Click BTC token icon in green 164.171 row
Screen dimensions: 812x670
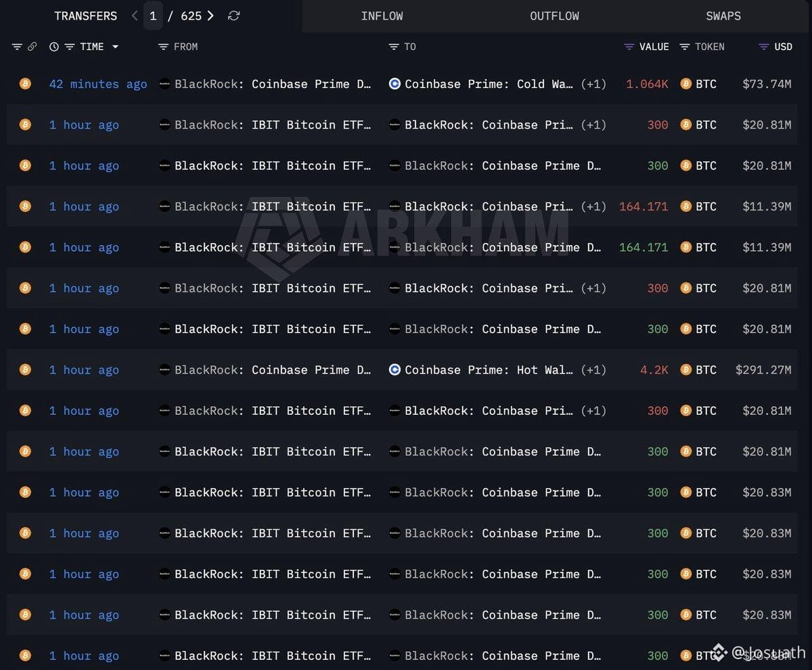point(685,247)
